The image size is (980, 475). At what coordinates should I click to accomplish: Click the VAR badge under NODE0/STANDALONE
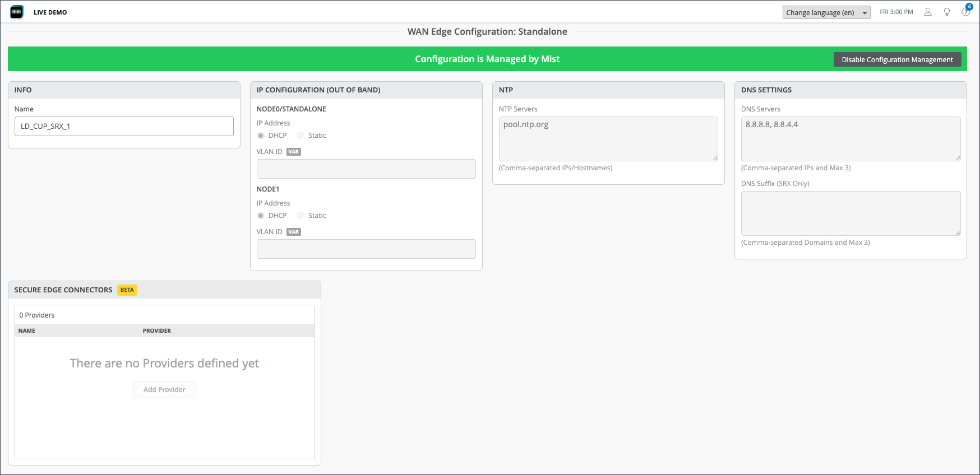(294, 152)
